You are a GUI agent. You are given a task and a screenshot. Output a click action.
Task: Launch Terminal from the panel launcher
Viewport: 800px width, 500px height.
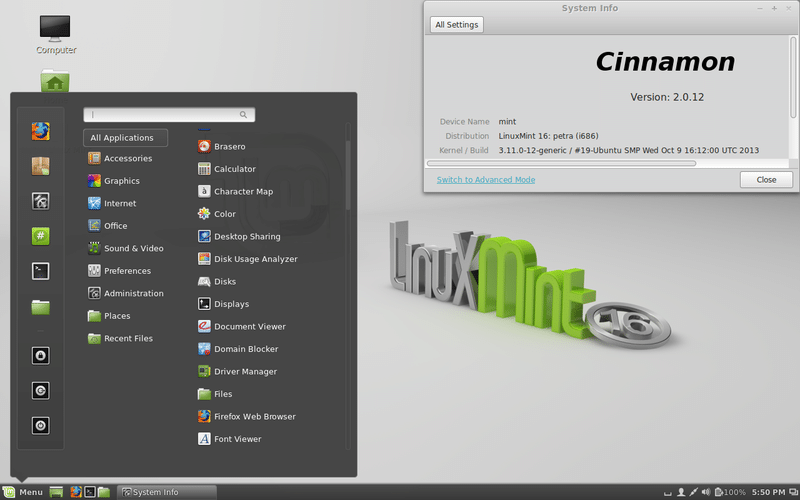90,492
